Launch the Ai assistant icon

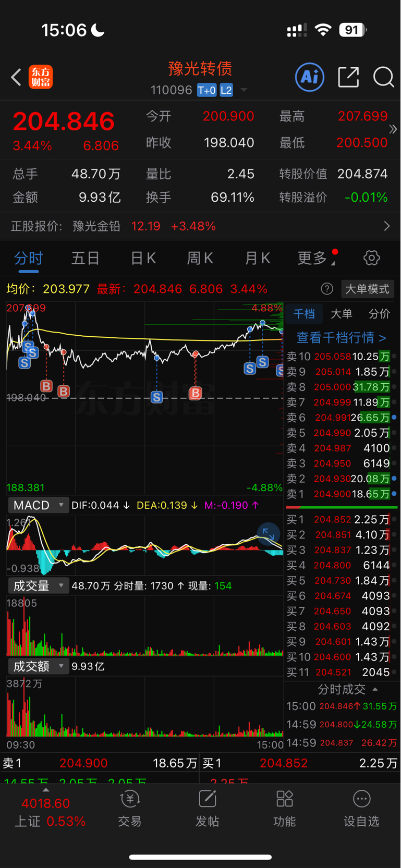coord(310,77)
